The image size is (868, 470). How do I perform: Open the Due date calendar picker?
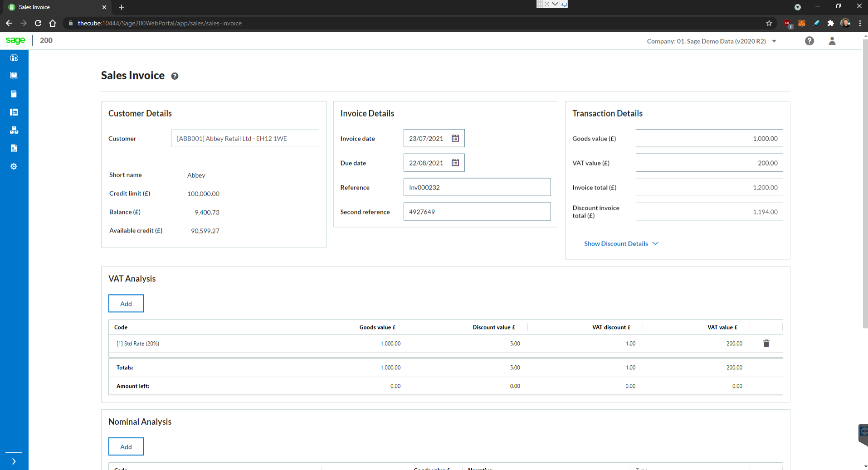[x=455, y=163]
